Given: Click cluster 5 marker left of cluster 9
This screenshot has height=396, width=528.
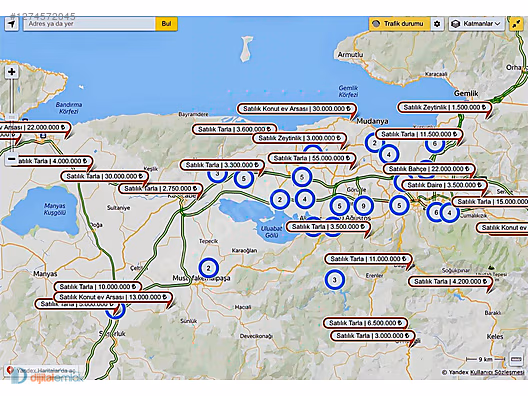Looking at the screenshot, I should click(x=339, y=206).
